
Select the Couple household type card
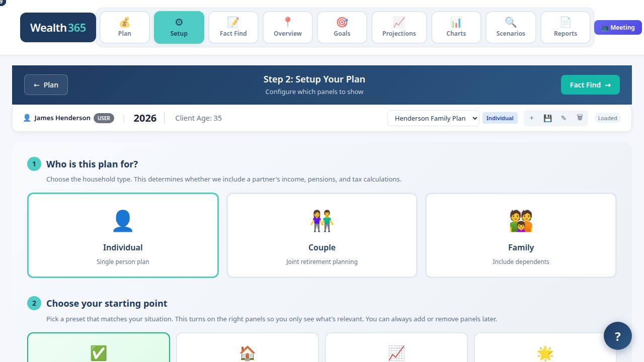pos(321,235)
